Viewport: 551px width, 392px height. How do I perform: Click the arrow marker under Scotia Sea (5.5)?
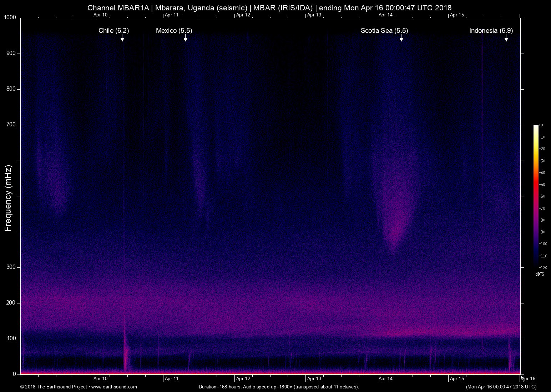pyautogui.click(x=401, y=38)
